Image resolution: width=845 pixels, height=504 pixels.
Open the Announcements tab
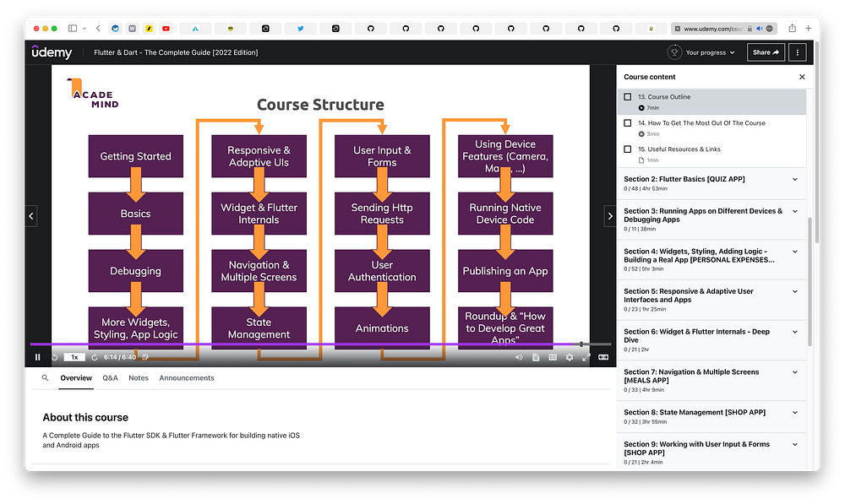pyautogui.click(x=187, y=378)
